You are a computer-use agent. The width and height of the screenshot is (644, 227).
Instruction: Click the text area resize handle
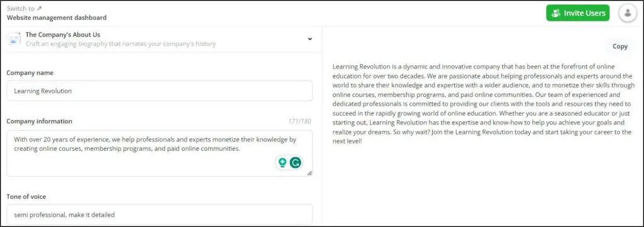coord(309,173)
